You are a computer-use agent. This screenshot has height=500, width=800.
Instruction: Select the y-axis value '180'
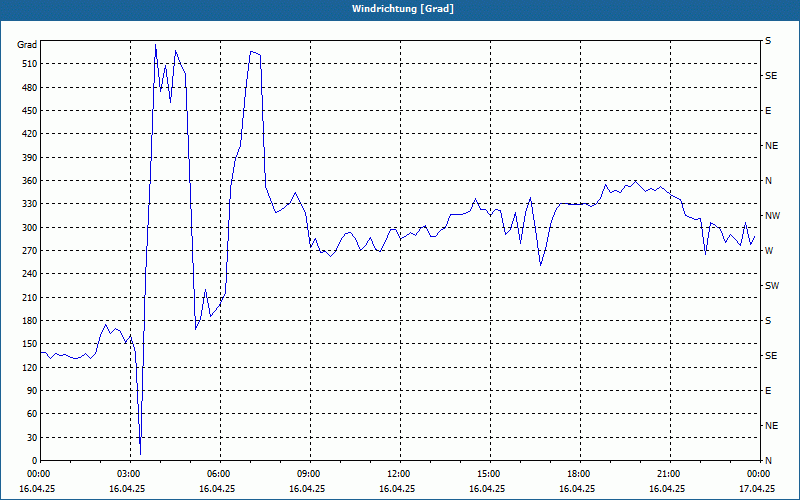click(x=30, y=321)
